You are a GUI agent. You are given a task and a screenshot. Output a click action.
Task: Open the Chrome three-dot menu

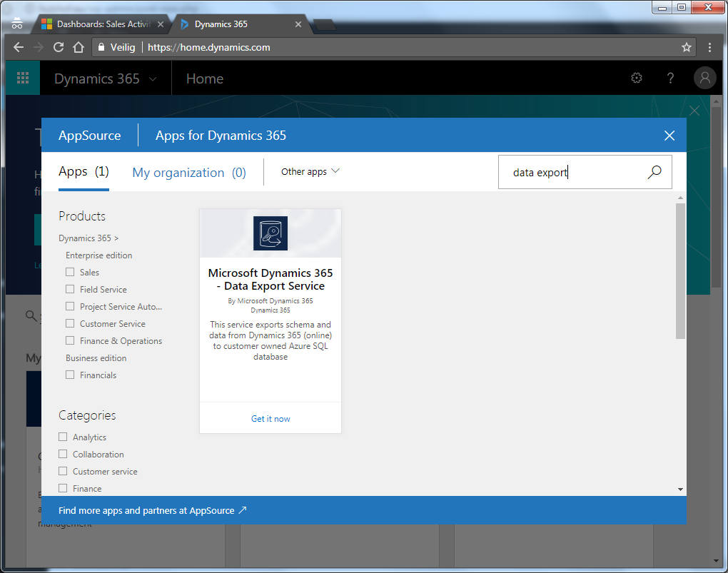[709, 47]
